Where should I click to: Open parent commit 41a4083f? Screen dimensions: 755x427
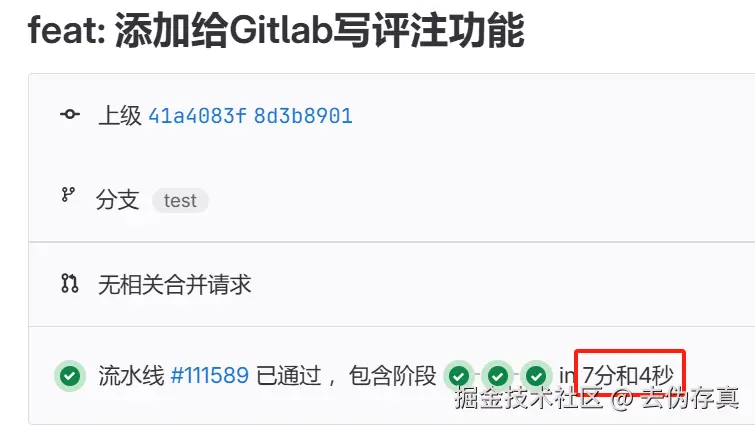(197, 116)
